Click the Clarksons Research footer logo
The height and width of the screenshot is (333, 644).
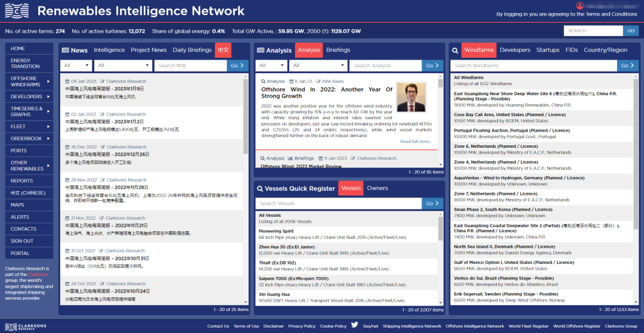pos(26,326)
